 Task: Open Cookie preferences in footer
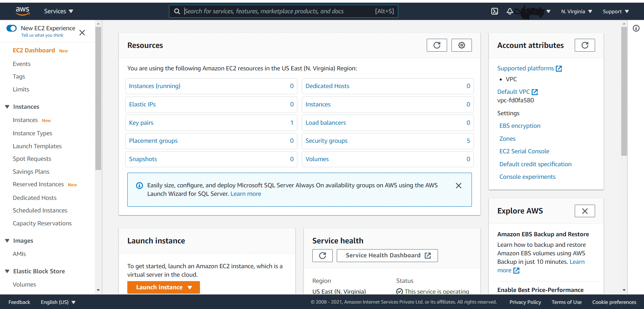(x=614, y=302)
